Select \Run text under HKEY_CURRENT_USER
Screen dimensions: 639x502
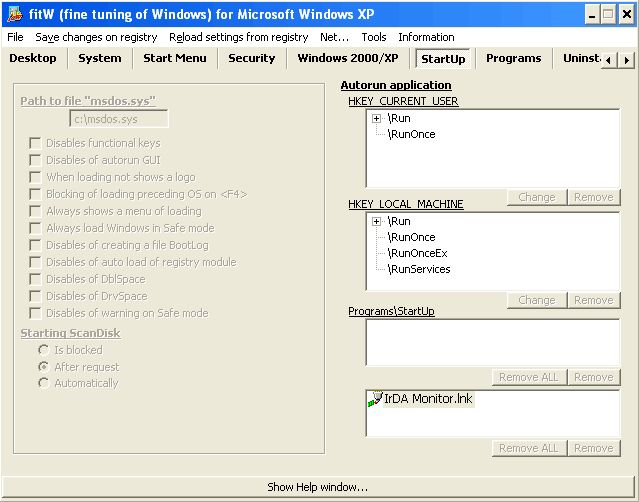coord(399,119)
